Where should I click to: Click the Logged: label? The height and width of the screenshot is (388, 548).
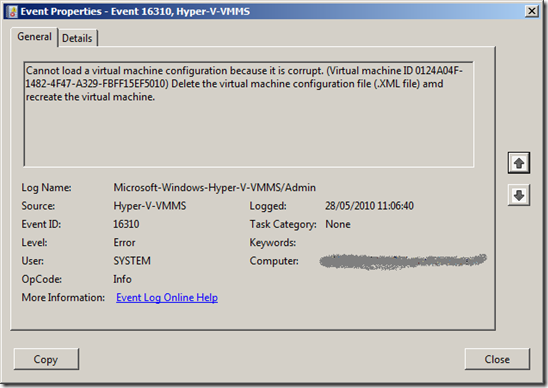(x=268, y=206)
